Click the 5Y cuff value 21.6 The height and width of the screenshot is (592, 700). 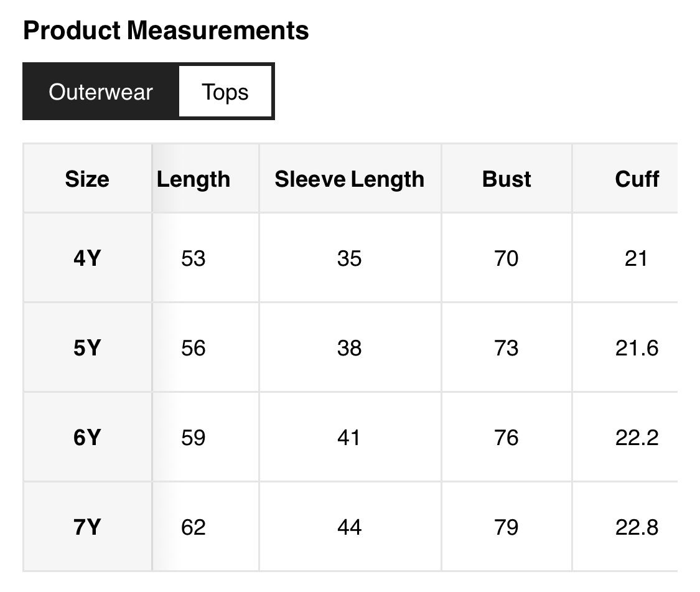click(x=637, y=347)
